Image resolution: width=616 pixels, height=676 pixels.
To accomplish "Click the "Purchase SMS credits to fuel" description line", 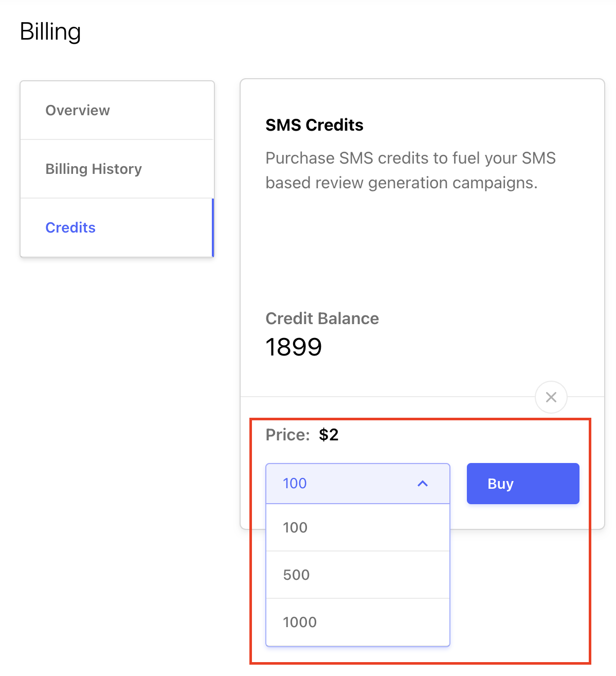I will (x=410, y=158).
